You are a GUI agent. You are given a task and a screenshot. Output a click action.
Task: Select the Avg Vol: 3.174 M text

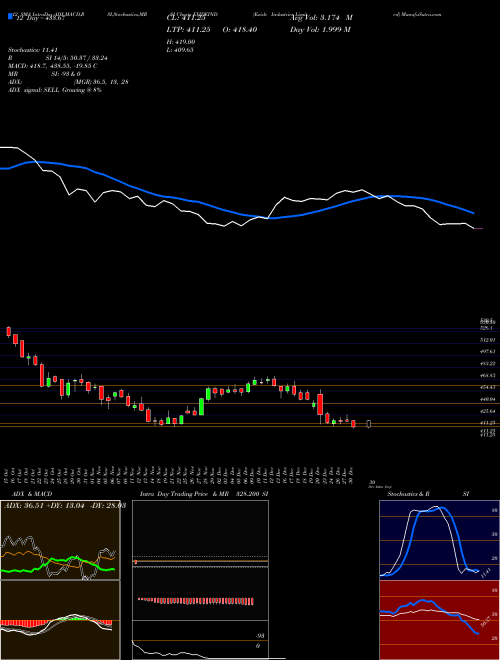[321, 18]
